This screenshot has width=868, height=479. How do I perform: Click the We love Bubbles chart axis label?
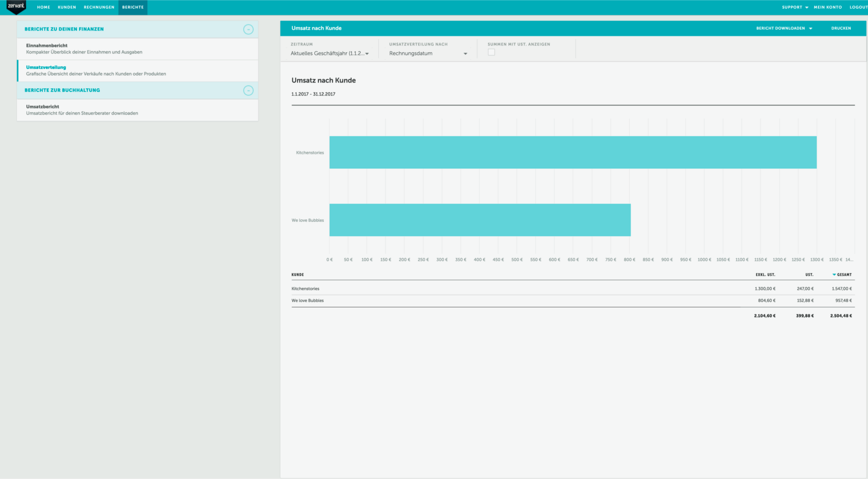(308, 220)
